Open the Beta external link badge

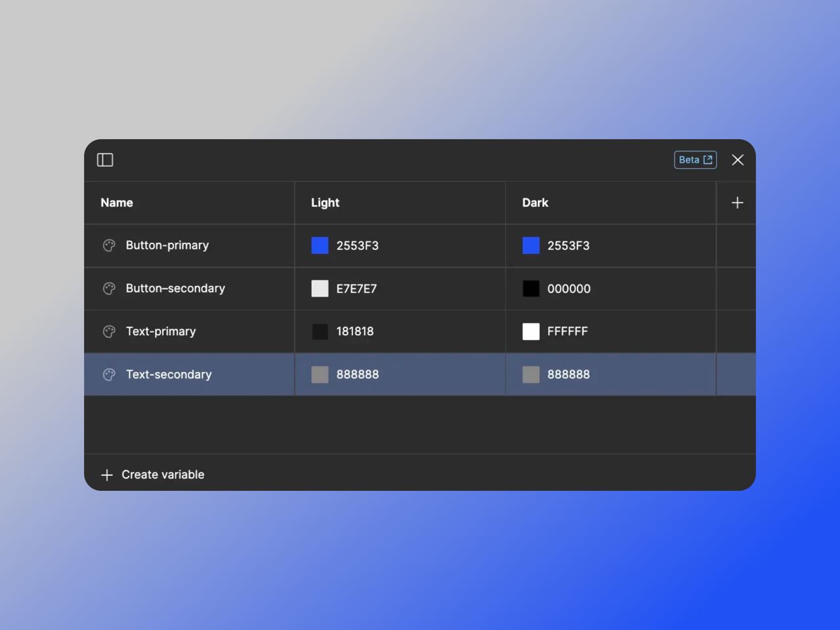tap(695, 160)
